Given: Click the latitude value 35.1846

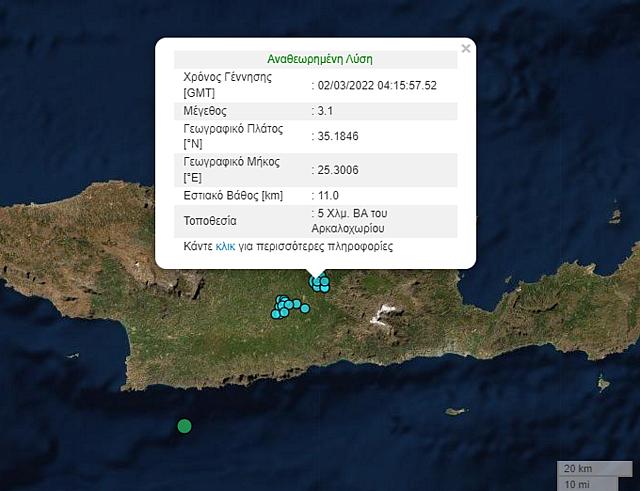Looking at the screenshot, I should [339, 136].
